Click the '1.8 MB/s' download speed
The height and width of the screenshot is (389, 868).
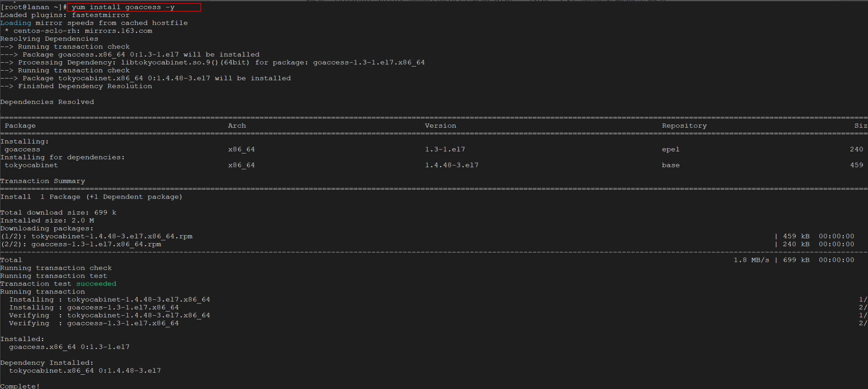[x=751, y=260]
